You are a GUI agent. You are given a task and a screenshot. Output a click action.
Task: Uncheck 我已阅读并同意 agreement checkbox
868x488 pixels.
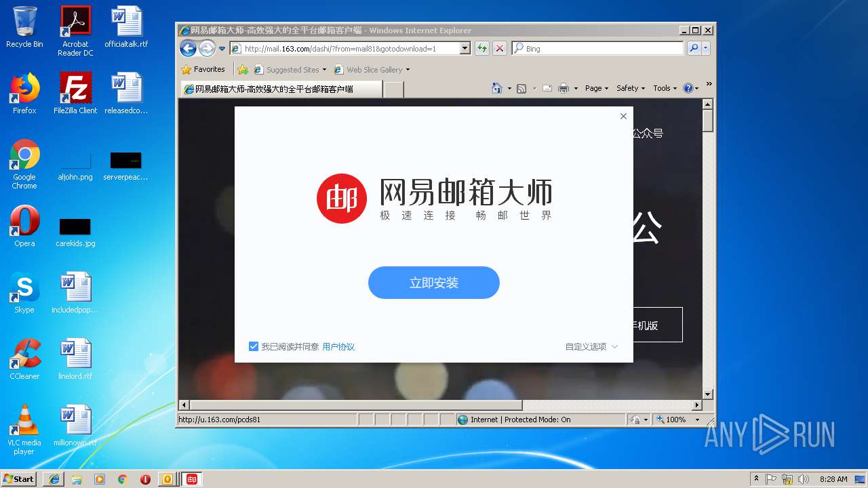(254, 346)
